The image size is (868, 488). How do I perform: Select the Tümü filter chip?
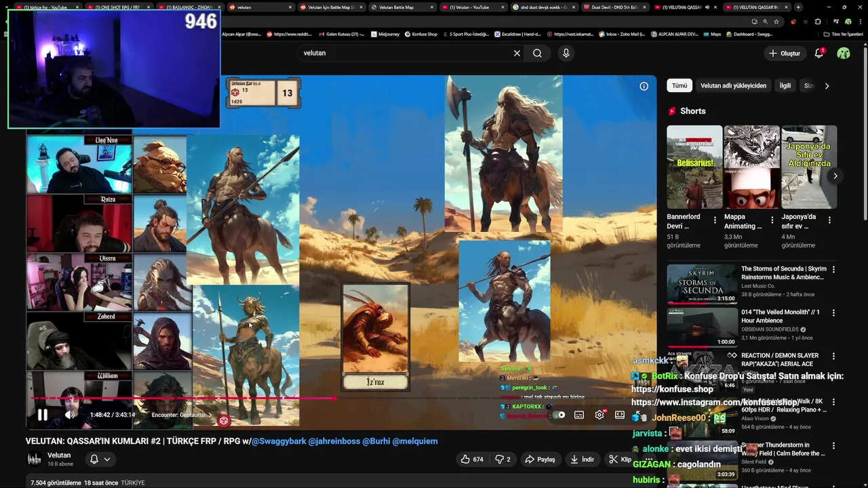(x=679, y=86)
